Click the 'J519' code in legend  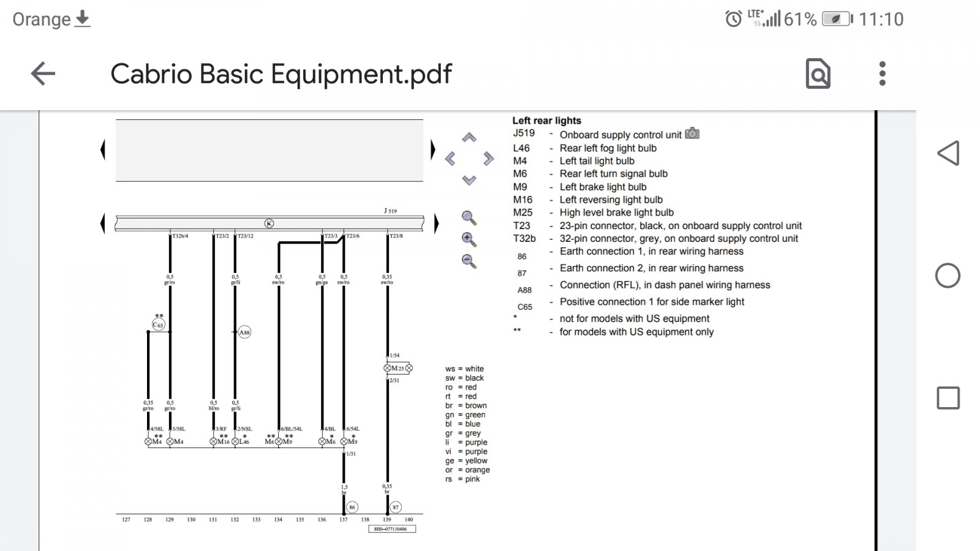pos(524,133)
